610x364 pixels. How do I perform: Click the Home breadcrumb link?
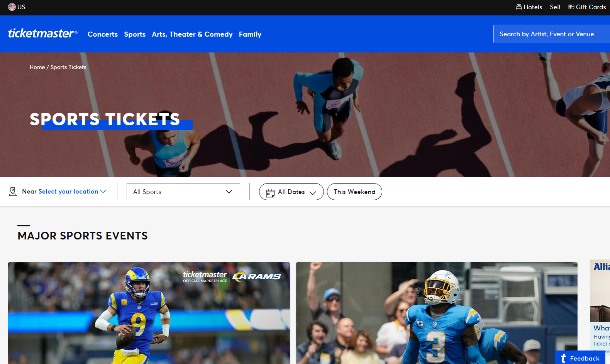37,67
